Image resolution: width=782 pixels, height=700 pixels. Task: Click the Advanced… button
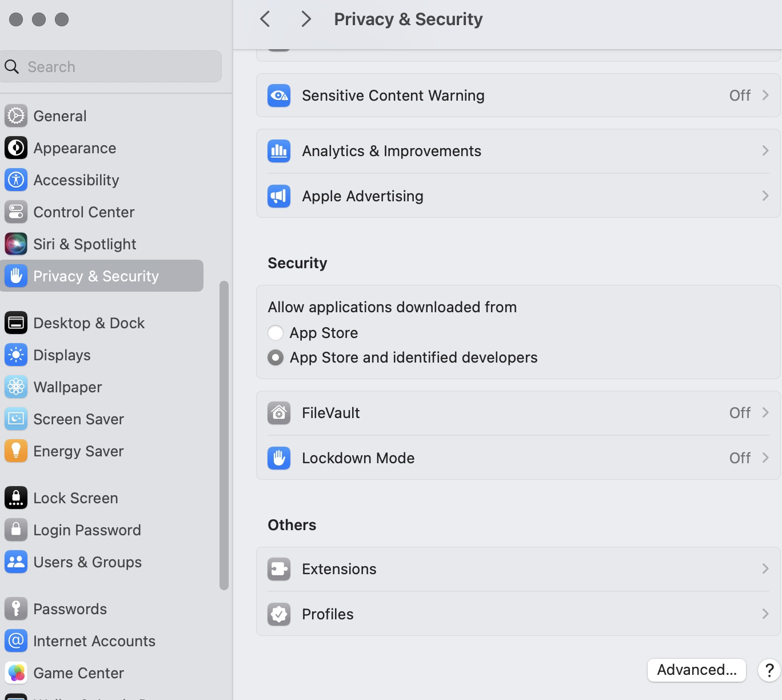click(x=696, y=670)
